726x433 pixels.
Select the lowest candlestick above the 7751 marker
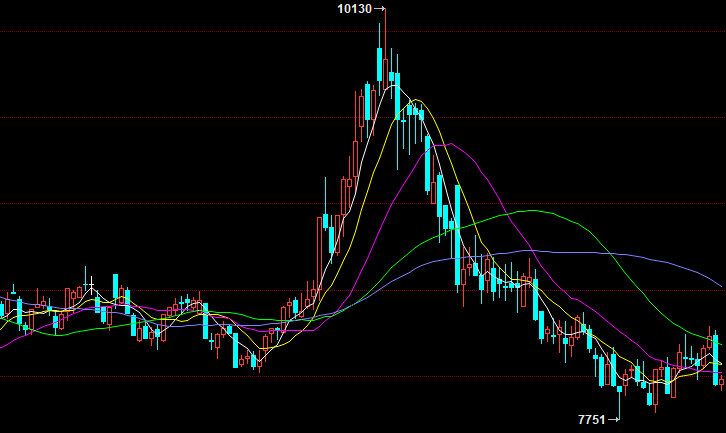(x=620, y=388)
